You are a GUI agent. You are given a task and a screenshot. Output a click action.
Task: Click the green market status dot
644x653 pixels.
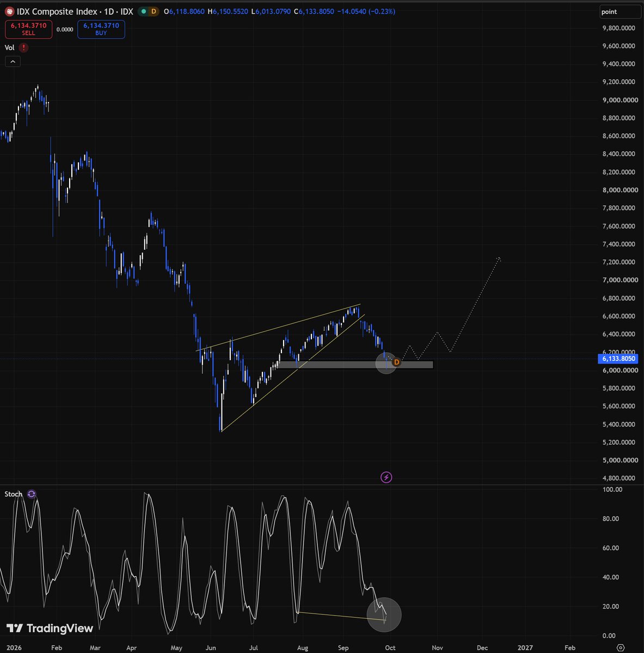point(143,11)
